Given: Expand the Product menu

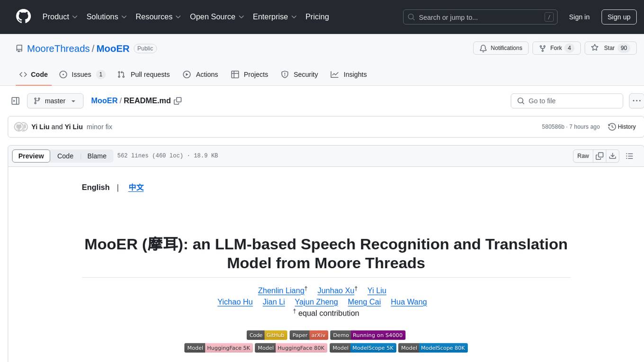Looking at the screenshot, I should pyautogui.click(x=60, y=17).
